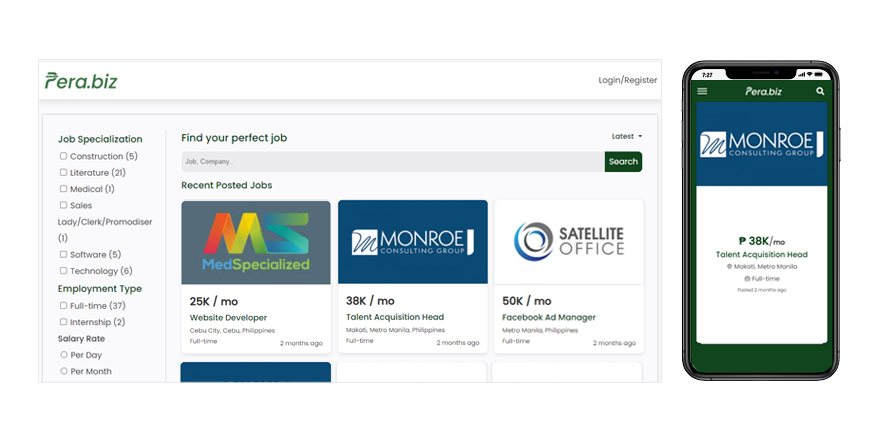Tap the Full-time label on phone card

pos(762,278)
